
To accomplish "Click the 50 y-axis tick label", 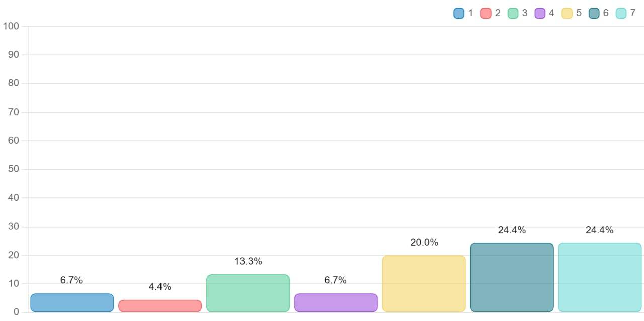I will point(13,169).
